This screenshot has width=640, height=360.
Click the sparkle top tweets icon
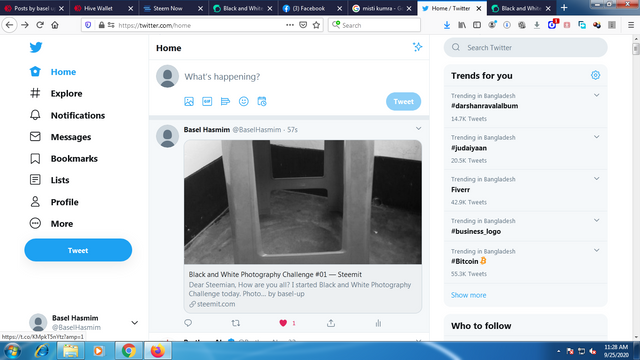(x=417, y=47)
